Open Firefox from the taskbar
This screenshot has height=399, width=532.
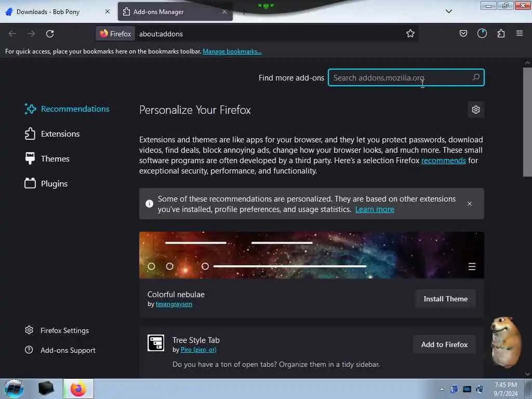pyautogui.click(x=78, y=389)
